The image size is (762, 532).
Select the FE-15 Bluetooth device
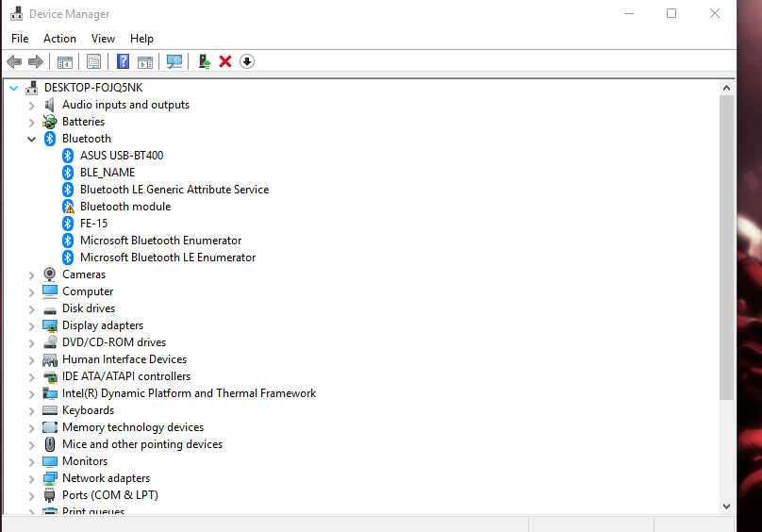pyautogui.click(x=93, y=224)
